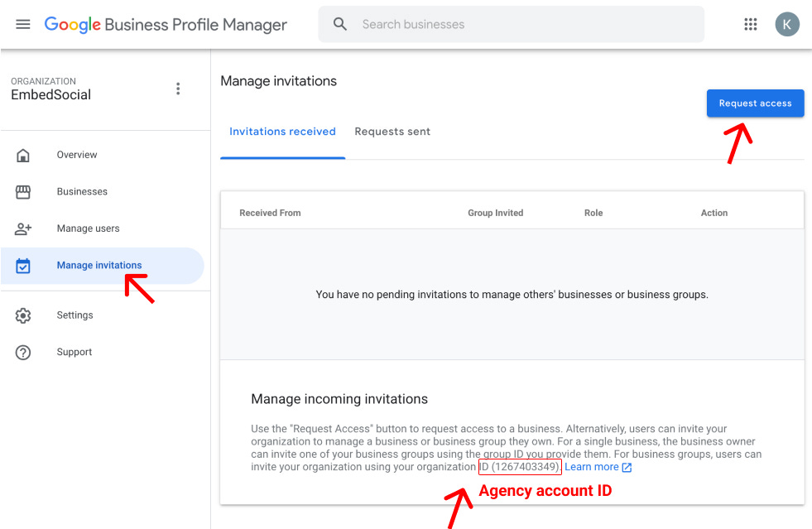
Task: Click the Learn more external link icon
Action: click(627, 468)
